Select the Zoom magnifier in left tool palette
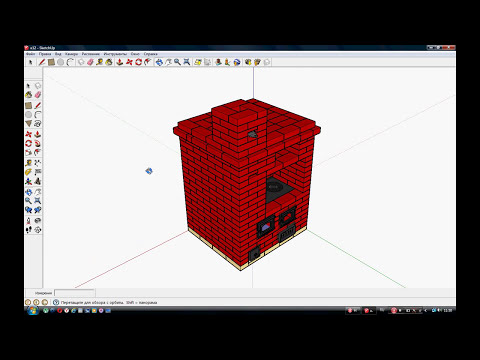 point(29,201)
